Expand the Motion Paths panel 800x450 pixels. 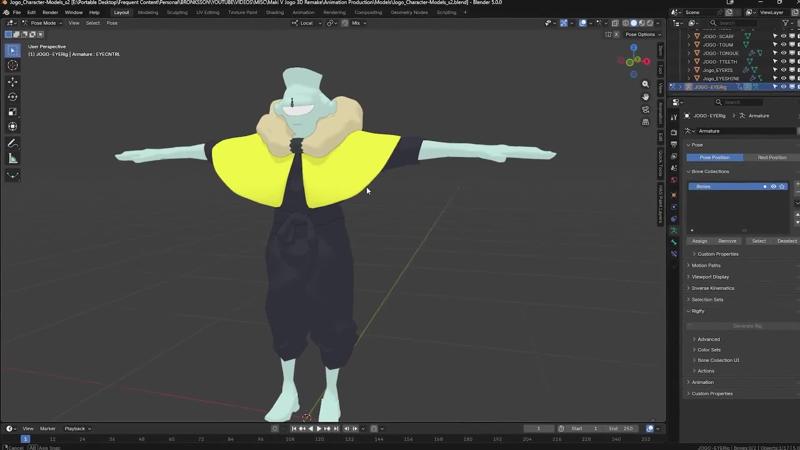(x=706, y=265)
